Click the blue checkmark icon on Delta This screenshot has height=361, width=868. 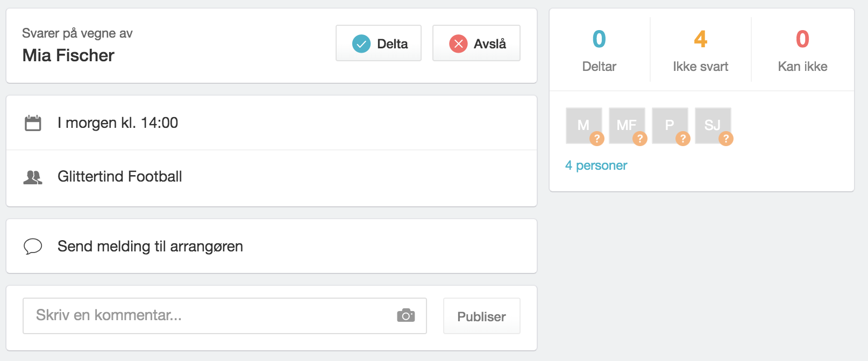point(361,44)
